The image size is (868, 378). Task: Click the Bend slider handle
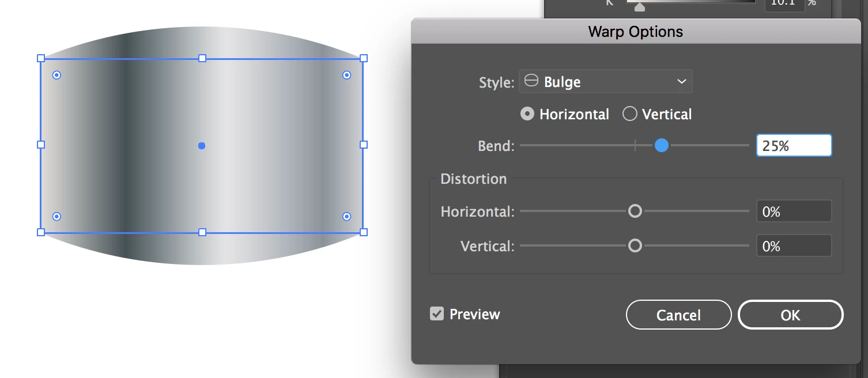click(x=662, y=146)
